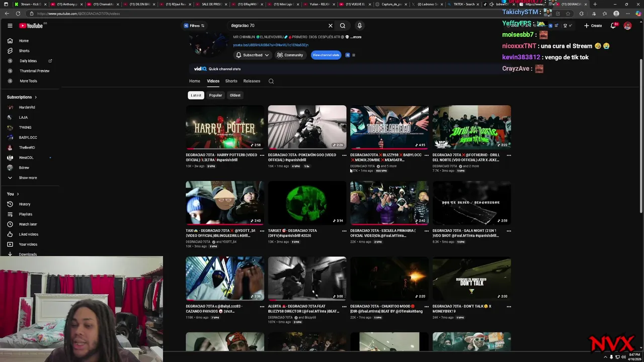
Task: Expand the Subscriptions section header
Action: [x=22, y=97]
